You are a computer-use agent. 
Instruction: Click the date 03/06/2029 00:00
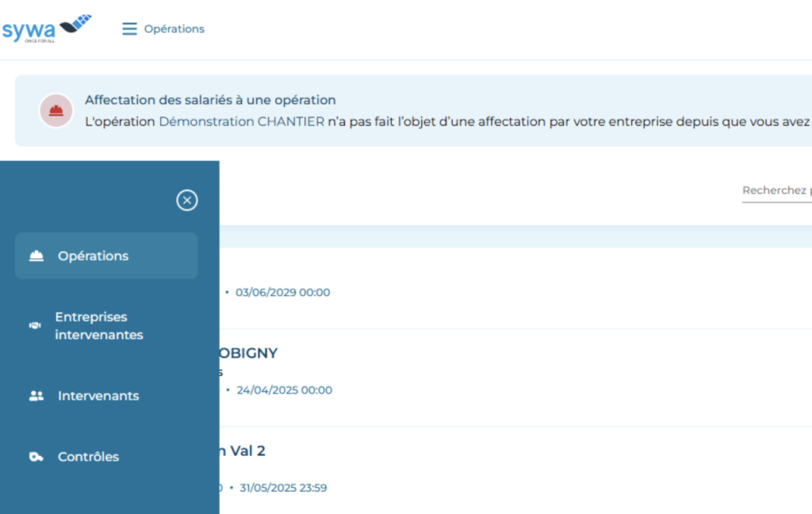[x=283, y=292]
